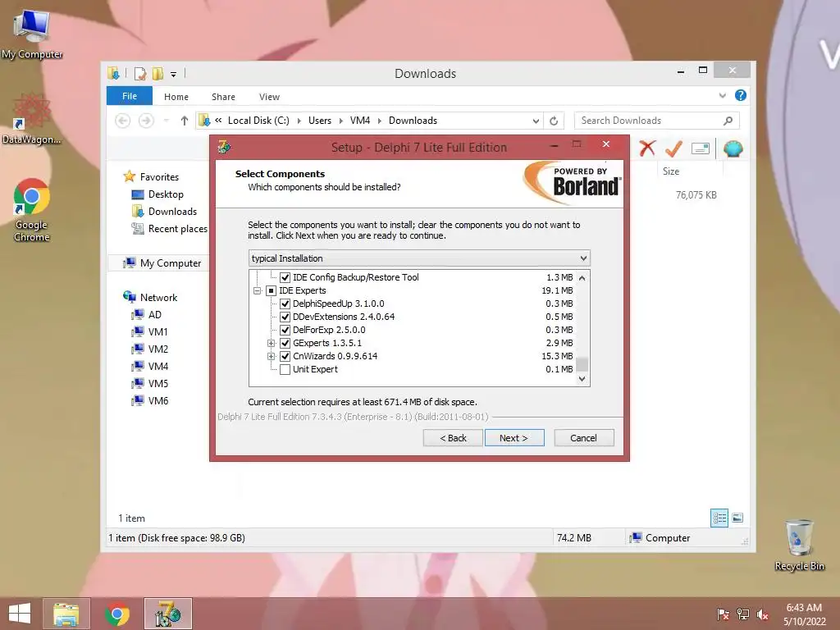This screenshot has width=840, height=630.
Task: Switch to the Share ribbon tab
Action: pos(223,97)
